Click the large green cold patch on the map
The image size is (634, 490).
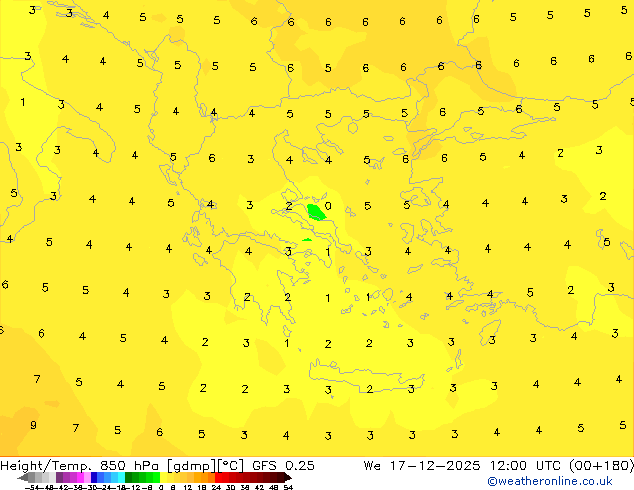coord(316,212)
